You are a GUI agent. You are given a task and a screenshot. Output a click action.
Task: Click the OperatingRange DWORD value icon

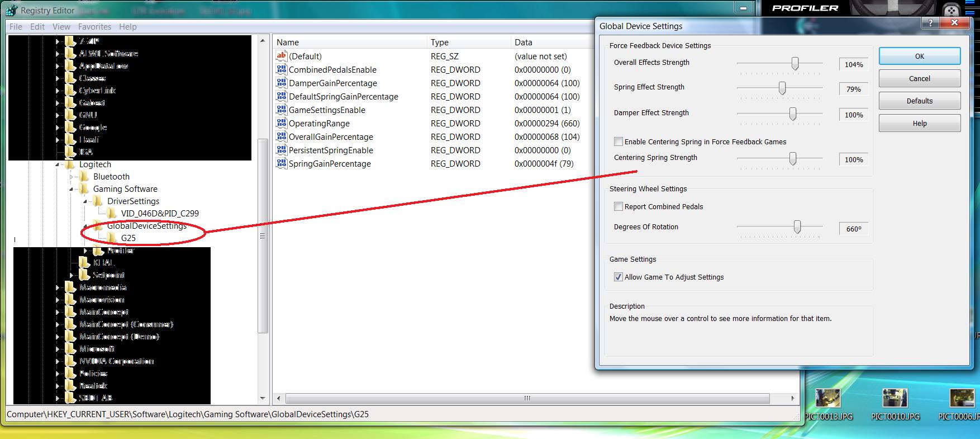(282, 123)
